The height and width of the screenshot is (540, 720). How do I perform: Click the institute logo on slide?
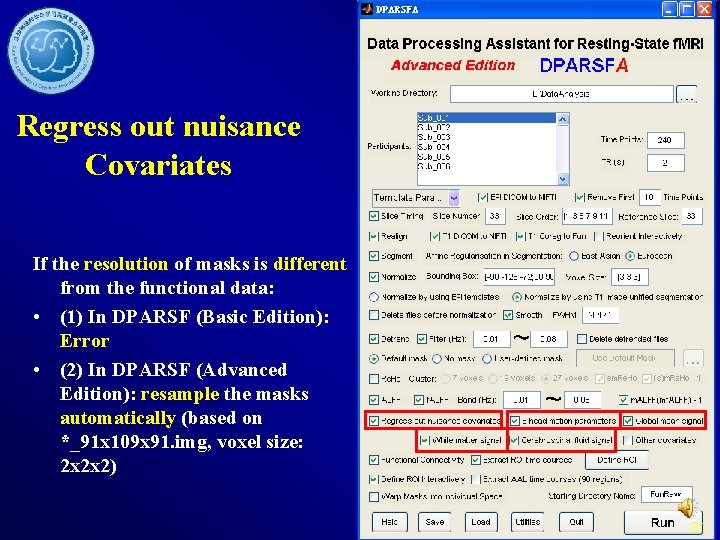51,51
